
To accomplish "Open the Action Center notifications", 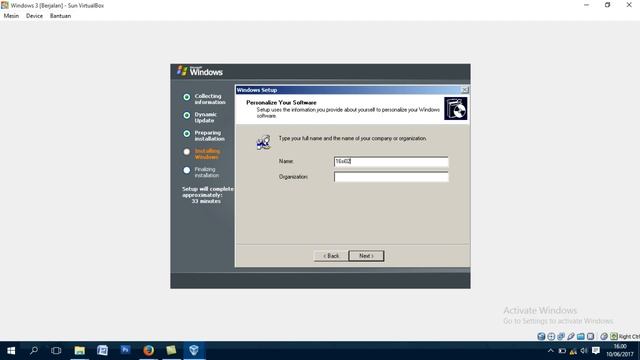I will point(596,351).
